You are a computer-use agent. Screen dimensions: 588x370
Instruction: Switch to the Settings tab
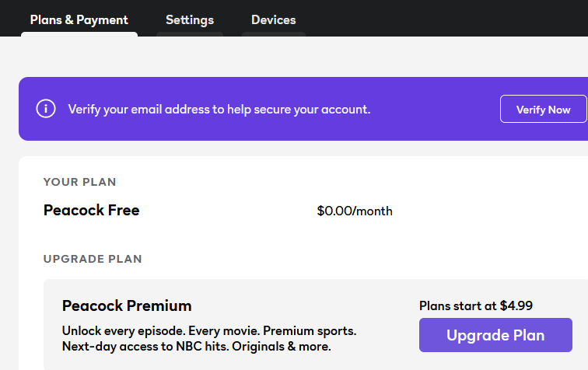point(190,20)
